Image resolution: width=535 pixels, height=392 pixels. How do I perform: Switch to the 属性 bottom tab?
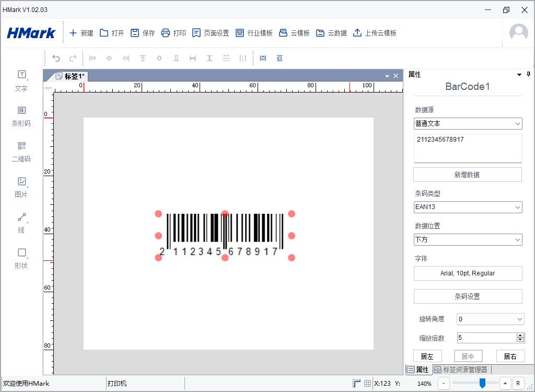[x=418, y=370]
